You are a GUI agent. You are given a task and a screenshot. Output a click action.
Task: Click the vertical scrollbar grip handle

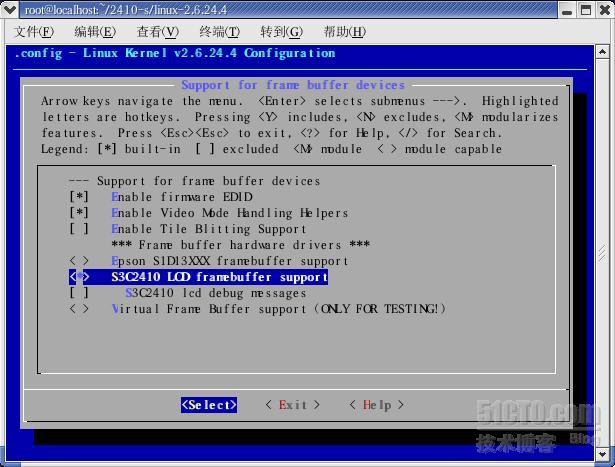click(x=602, y=253)
